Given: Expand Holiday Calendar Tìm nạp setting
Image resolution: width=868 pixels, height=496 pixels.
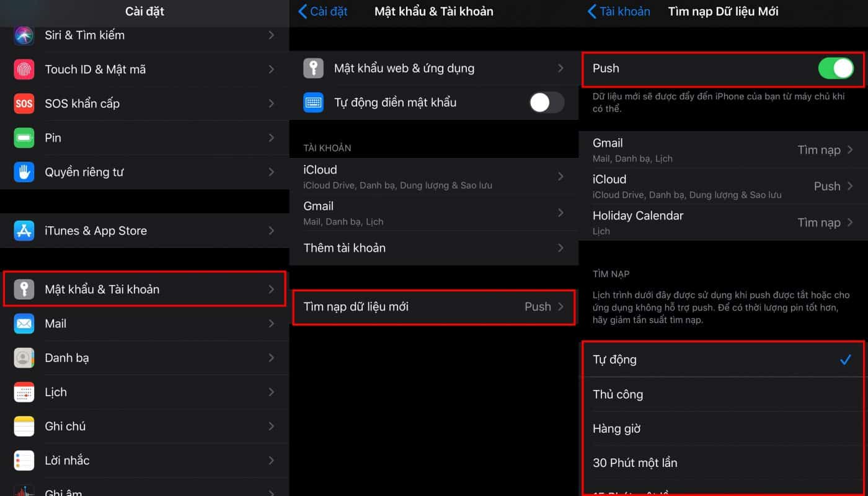Looking at the screenshot, I should (825, 223).
